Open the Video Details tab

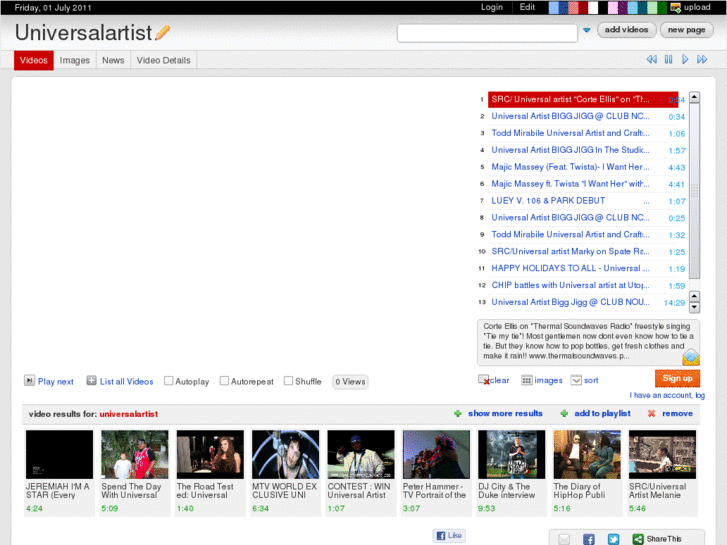click(164, 60)
